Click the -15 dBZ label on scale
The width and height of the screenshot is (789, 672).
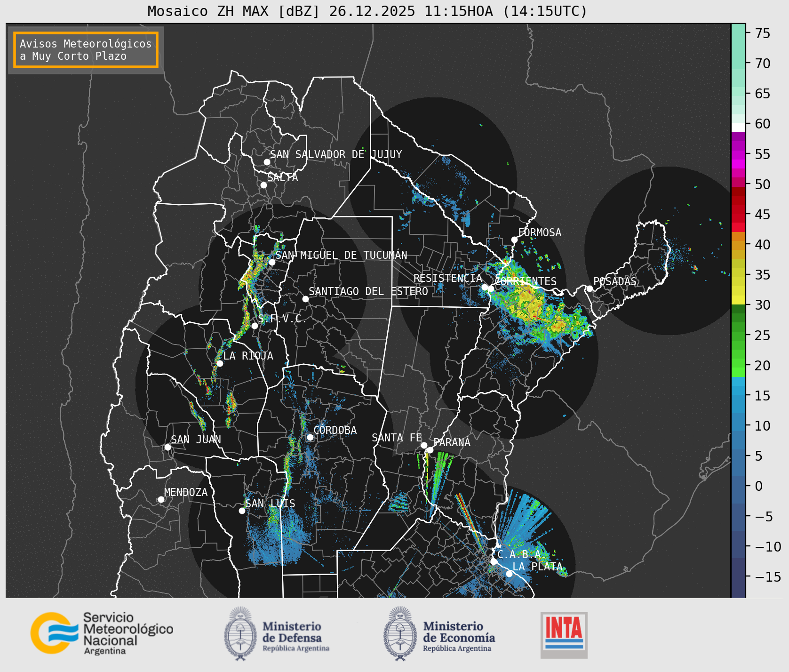tap(768, 576)
